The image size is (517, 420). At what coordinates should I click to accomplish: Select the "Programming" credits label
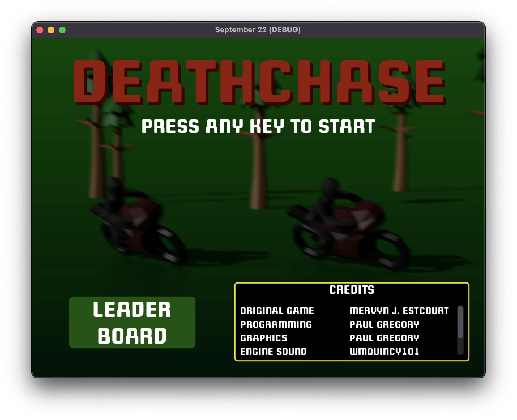pos(276,324)
